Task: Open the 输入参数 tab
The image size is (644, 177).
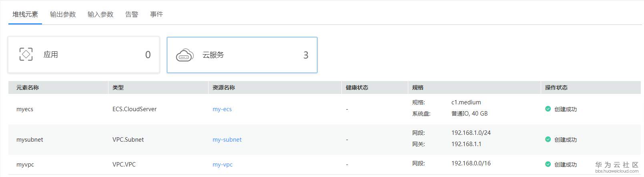Action: [x=100, y=14]
